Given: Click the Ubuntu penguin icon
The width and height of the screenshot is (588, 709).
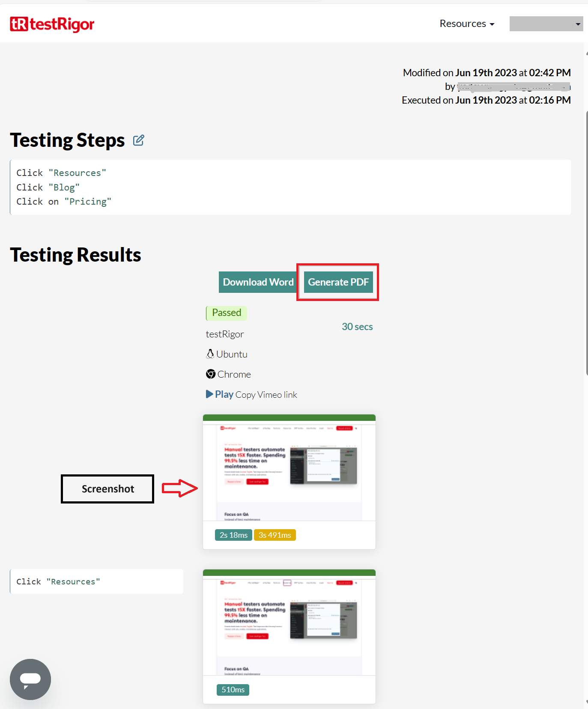Looking at the screenshot, I should [210, 354].
